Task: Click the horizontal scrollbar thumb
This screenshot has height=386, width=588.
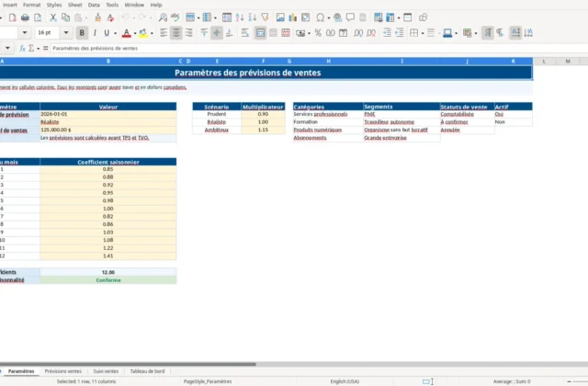Action: coord(128,364)
